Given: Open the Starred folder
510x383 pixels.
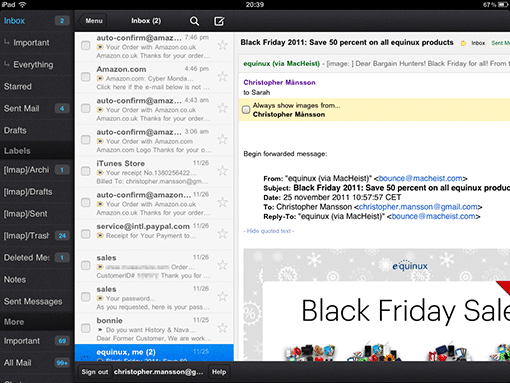Looking at the screenshot, I should pos(37,87).
